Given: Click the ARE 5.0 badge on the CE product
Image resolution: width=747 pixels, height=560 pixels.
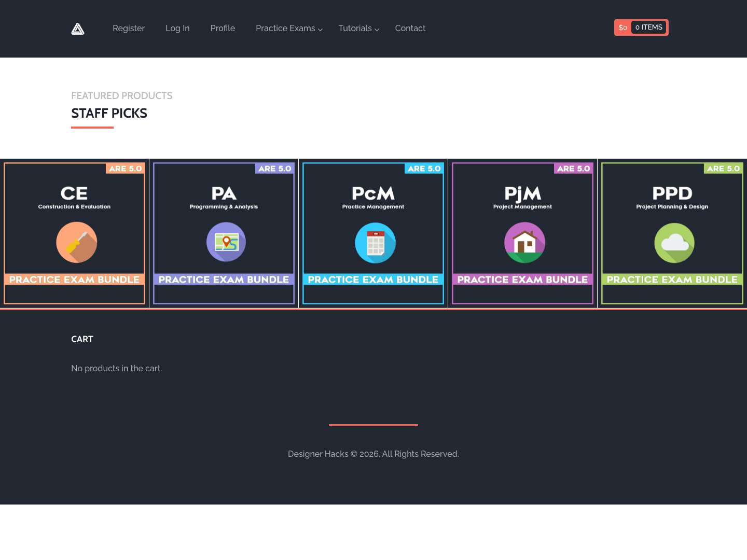Looking at the screenshot, I should click(x=125, y=169).
